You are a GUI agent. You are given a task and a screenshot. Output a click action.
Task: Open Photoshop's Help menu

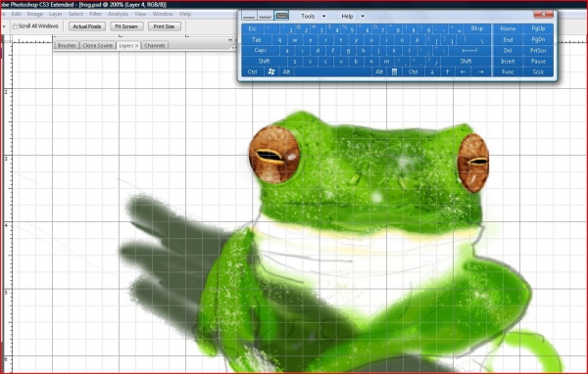click(185, 14)
